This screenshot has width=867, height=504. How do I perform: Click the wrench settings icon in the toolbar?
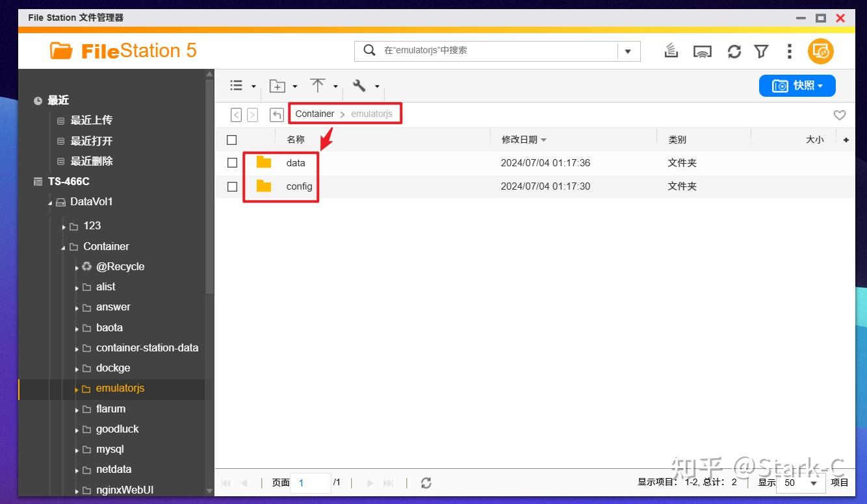click(361, 85)
